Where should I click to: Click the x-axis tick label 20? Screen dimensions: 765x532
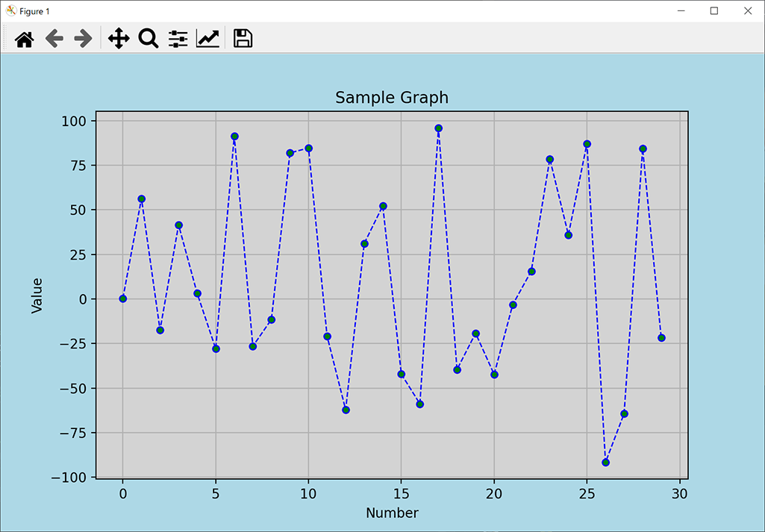click(x=494, y=494)
